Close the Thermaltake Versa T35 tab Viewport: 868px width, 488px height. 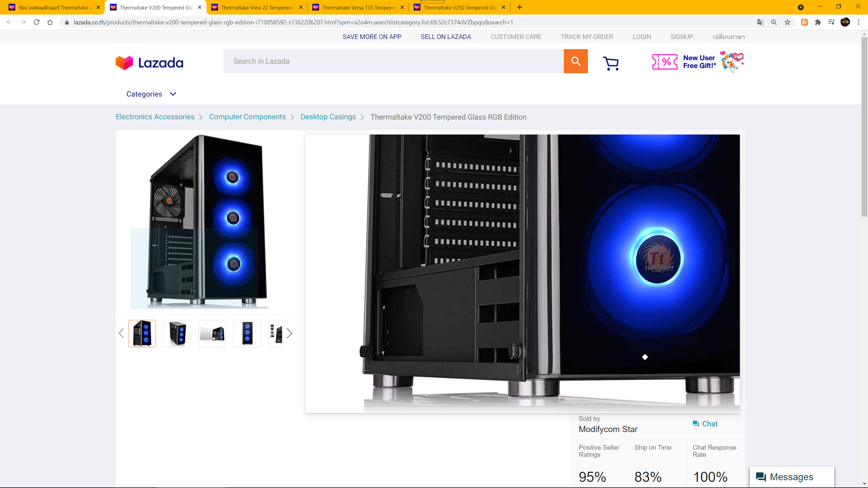point(402,7)
